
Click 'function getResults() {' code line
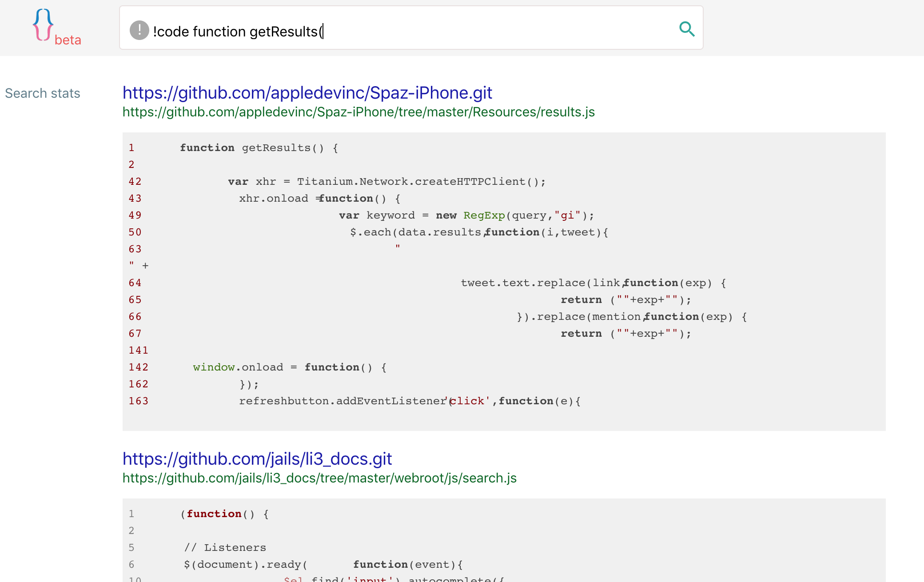(259, 148)
